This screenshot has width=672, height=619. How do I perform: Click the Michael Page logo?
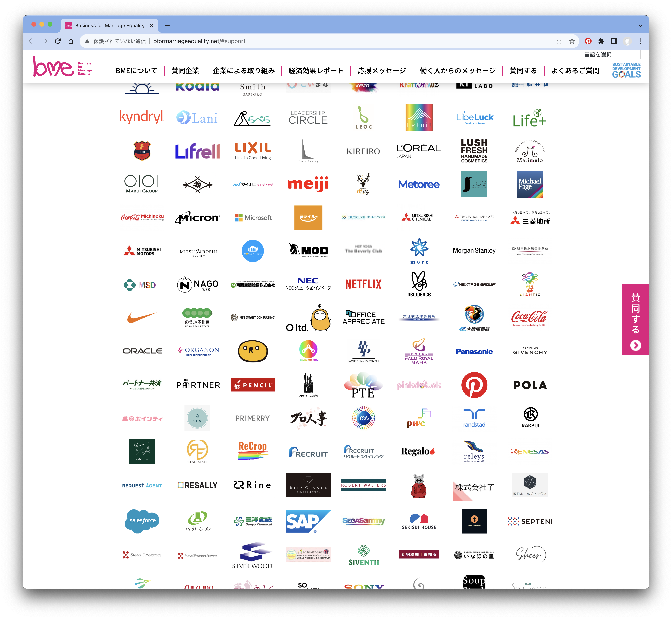(x=530, y=184)
